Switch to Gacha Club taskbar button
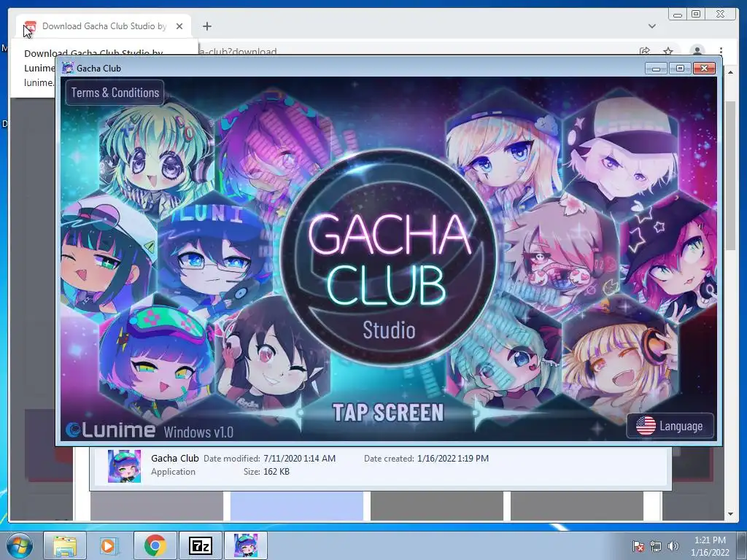747x560 pixels. [246, 545]
